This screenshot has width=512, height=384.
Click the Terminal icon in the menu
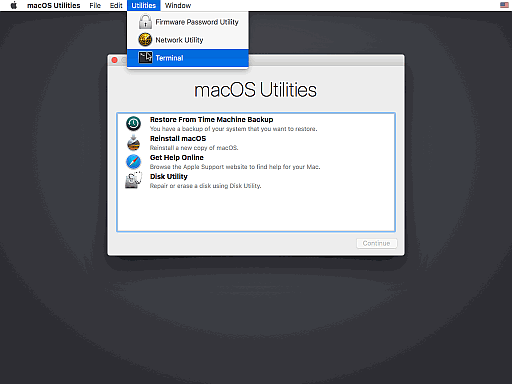145,58
